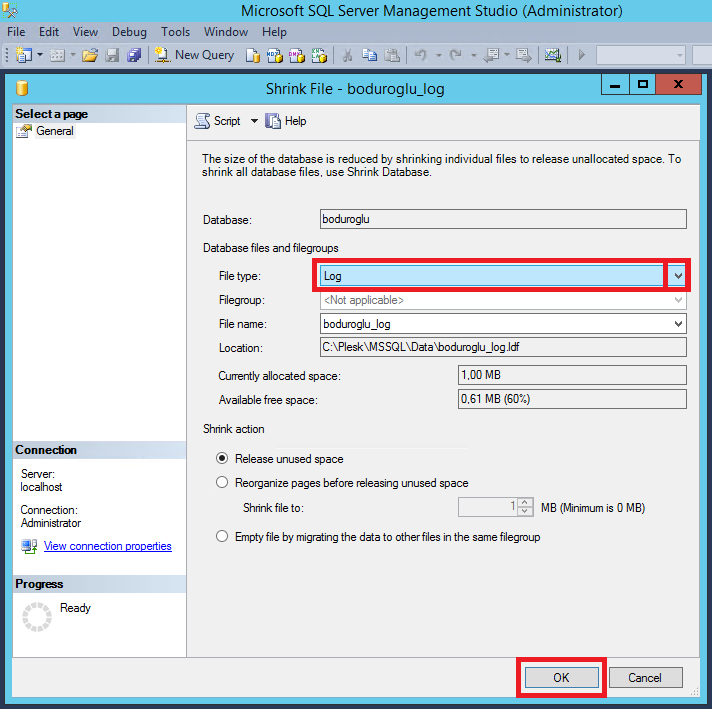Viewport: 712px width, 709px height.
Task: Click the Cancel button
Action: click(645, 678)
